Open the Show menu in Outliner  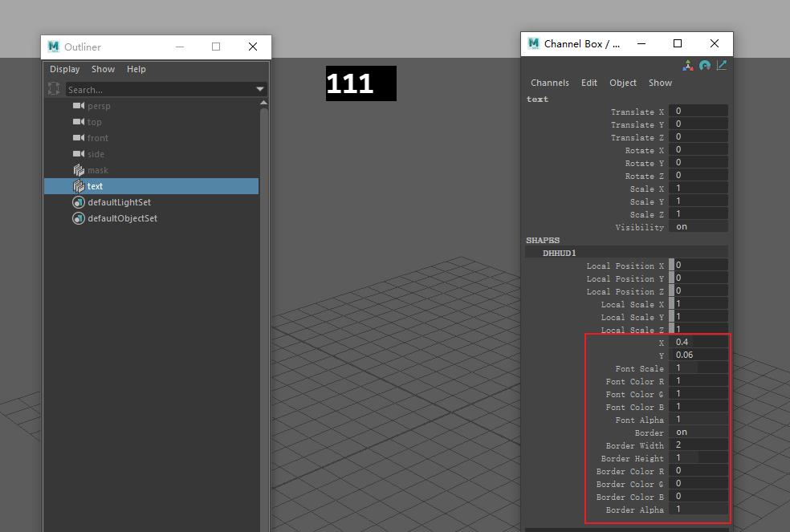click(104, 69)
